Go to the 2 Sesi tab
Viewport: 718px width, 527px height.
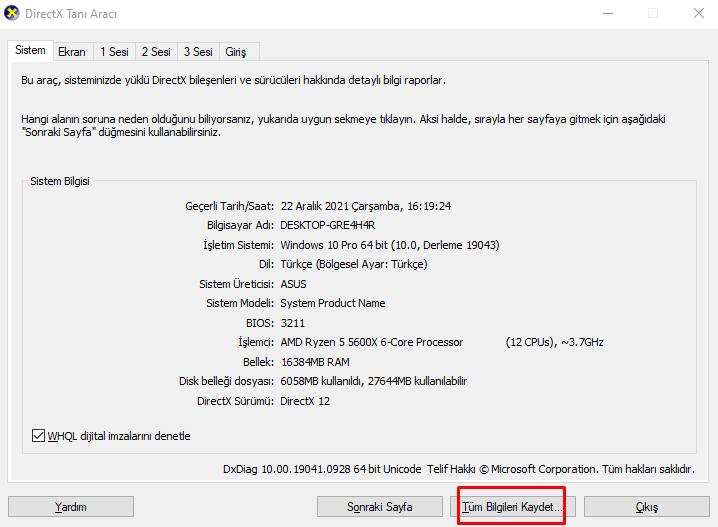[156, 52]
